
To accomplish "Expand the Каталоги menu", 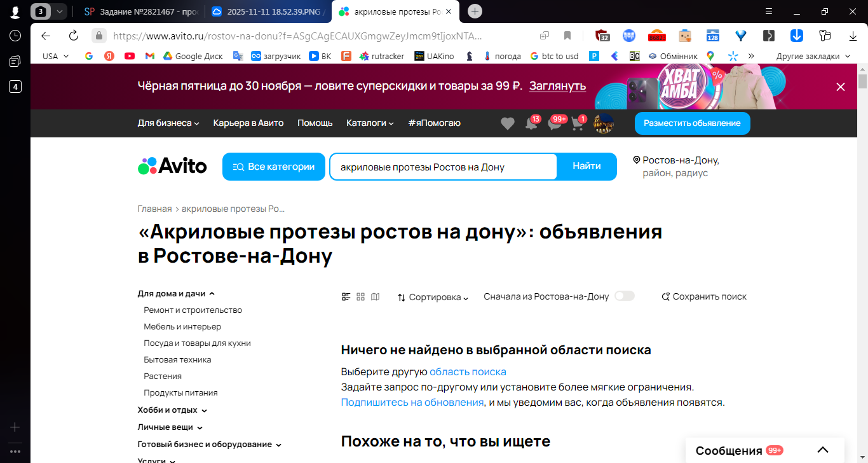I will point(370,123).
